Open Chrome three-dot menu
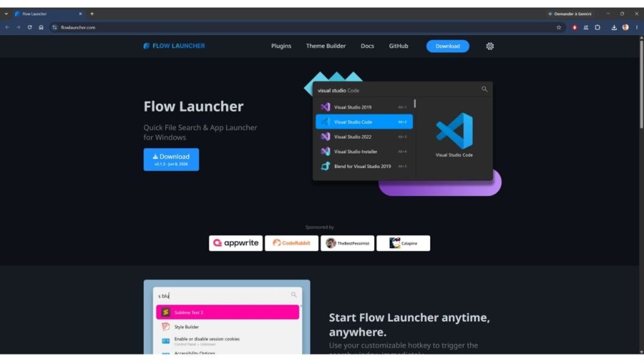The image size is (644, 362). [x=636, y=28]
